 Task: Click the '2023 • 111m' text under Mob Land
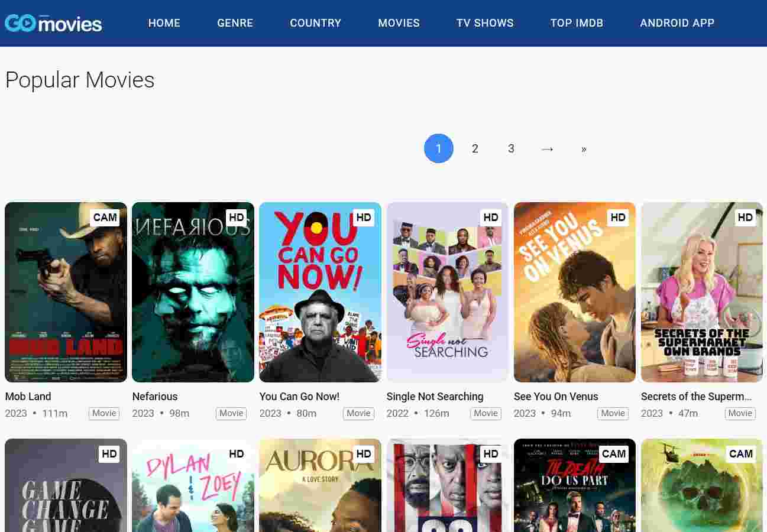click(36, 413)
